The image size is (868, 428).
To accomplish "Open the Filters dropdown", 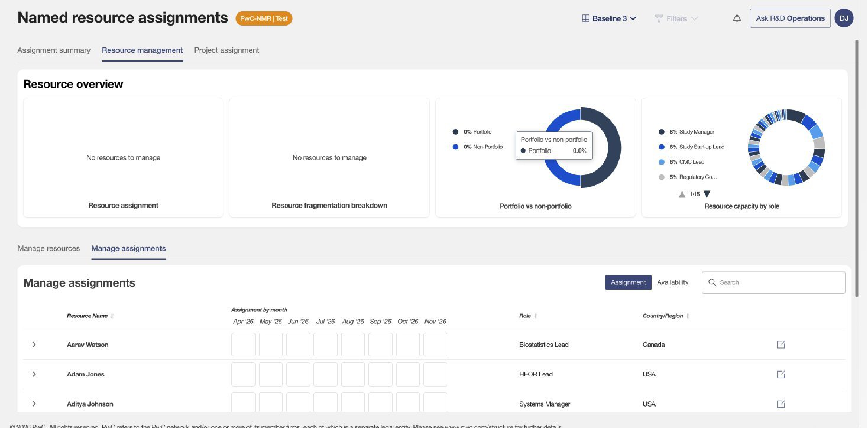I will point(676,18).
